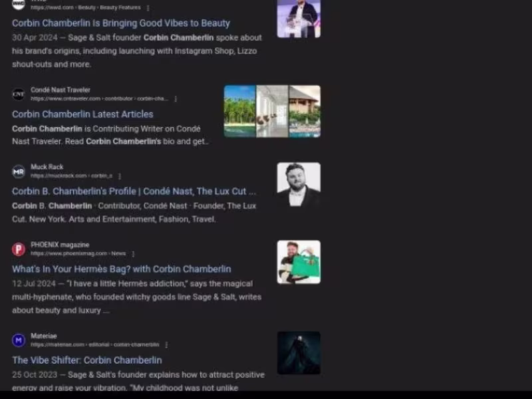Open more options for WWD result
The height and width of the screenshot is (399, 532).
pyautogui.click(x=148, y=8)
